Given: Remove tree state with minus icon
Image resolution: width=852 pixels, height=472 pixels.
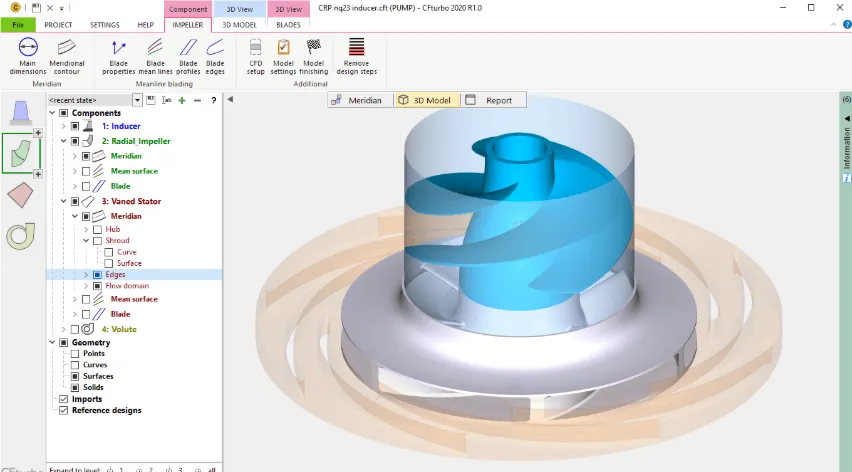Looking at the screenshot, I should click(197, 100).
